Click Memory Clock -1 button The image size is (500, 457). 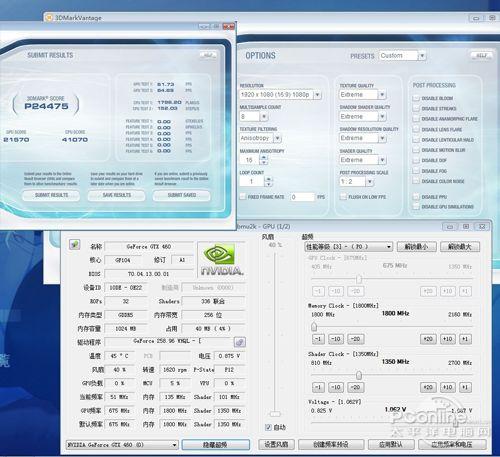(x=318, y=339)
